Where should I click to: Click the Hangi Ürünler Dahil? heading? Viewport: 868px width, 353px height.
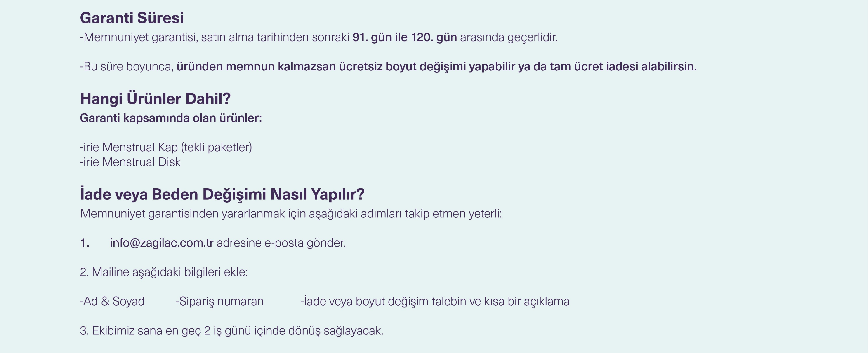coord(155,99)
